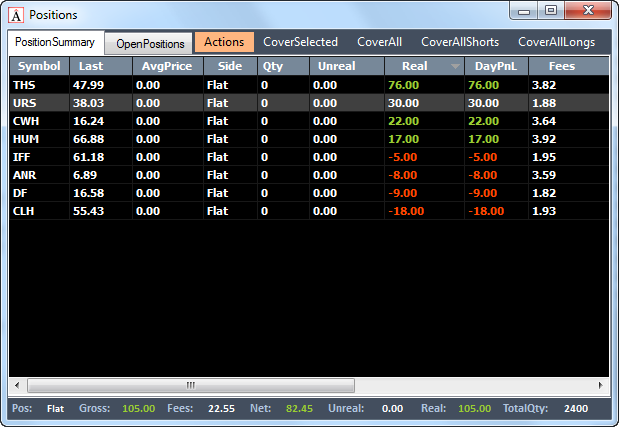The image size is (619, 427).
Task: Maximize the Positions window
Action: click(551, 10)
